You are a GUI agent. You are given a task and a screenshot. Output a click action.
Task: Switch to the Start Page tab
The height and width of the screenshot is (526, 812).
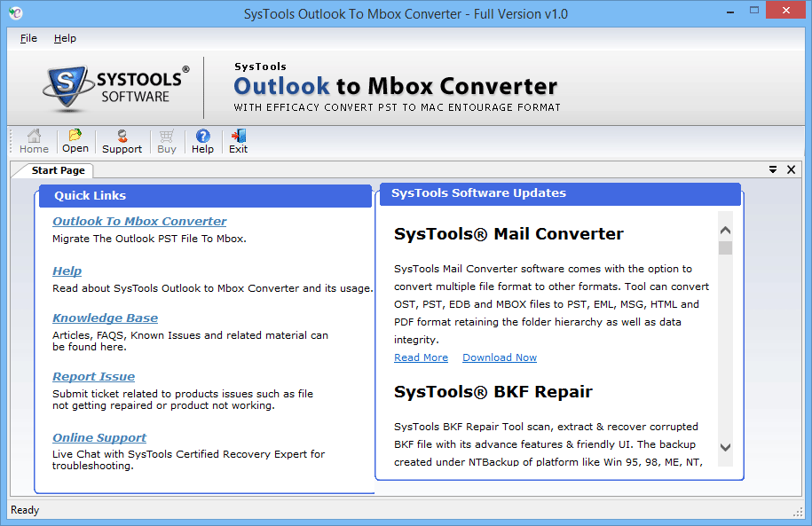pyautogui.click(x=59, y=169)
